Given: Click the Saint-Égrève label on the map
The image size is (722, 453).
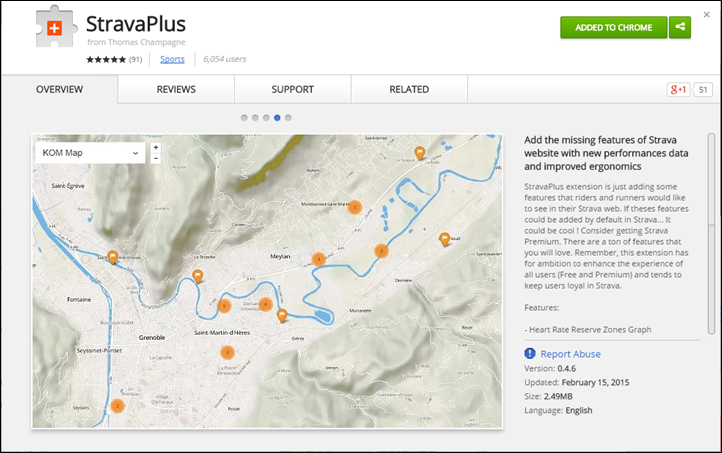Looking at the screenshot, I should coord(68,186).
